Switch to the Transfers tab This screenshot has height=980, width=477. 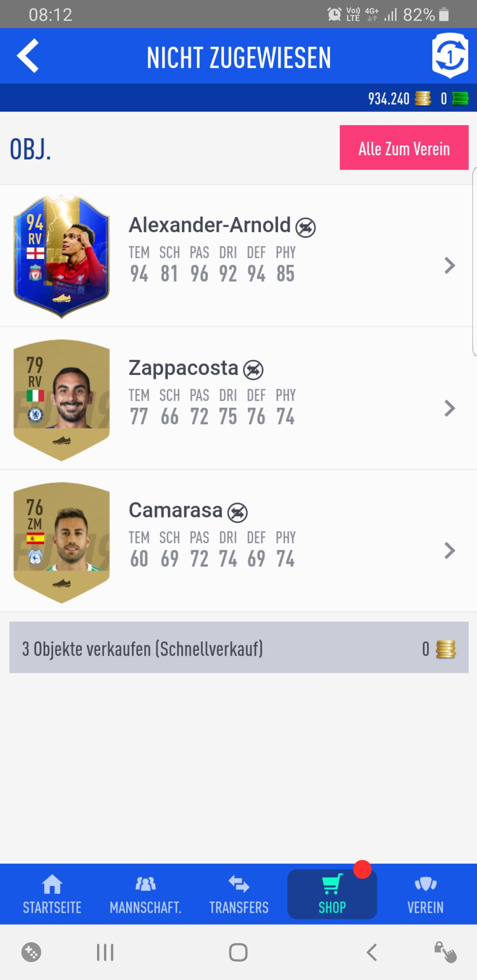click(x=239, y=894)
